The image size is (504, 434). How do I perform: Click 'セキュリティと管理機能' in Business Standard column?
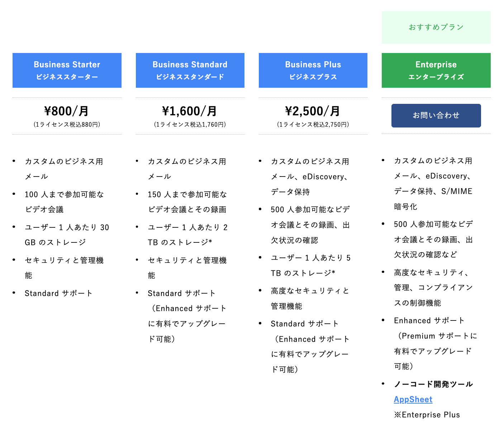coord(187,268)
